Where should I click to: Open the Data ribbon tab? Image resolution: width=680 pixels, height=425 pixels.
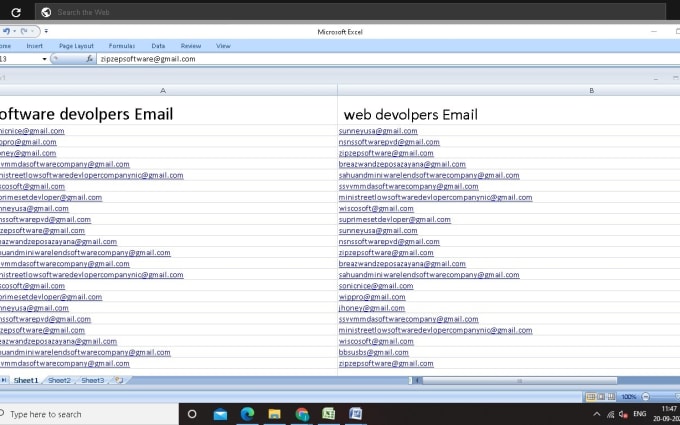(158, 46)
